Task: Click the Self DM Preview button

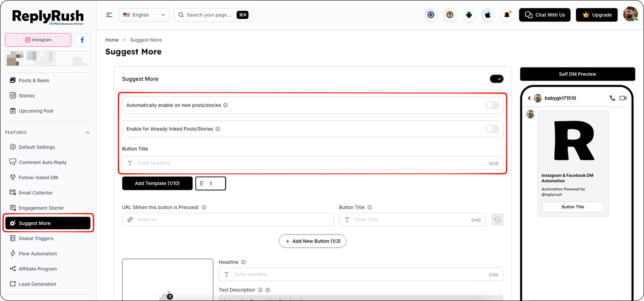Action: tap(577, 74)
